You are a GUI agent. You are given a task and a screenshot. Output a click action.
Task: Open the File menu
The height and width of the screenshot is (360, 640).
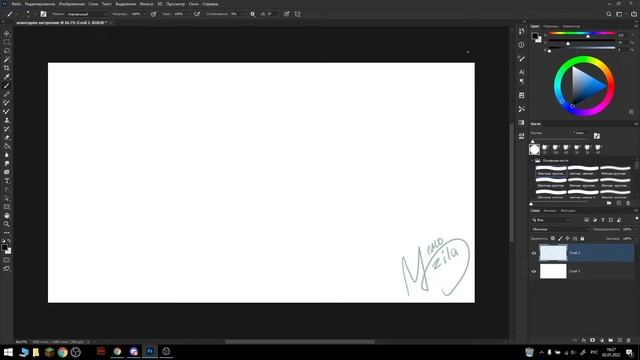16,4
